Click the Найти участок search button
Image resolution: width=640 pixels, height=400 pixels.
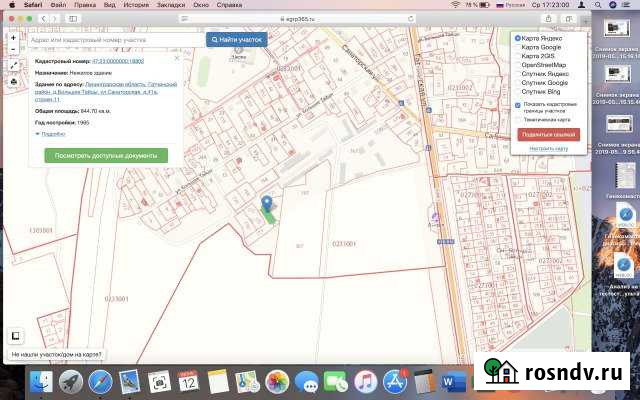point(237,40)
